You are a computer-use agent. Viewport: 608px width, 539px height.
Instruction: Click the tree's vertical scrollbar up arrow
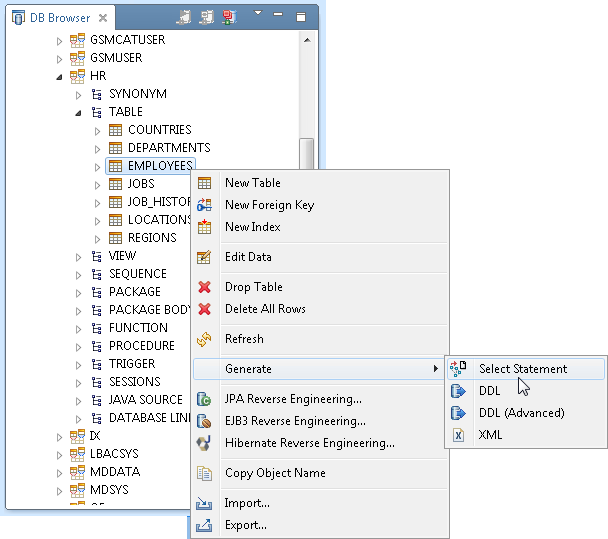click(x=307, y=38)
